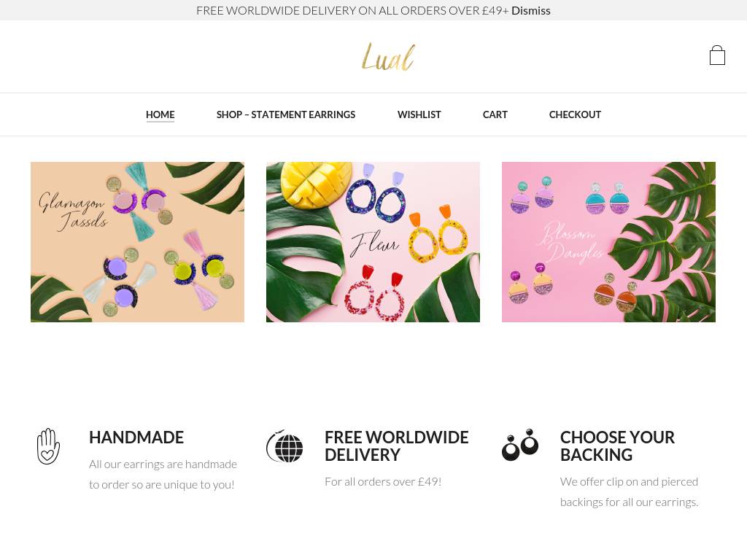Open the Glamazon Tassels collection image

click(x=137, y=242)
